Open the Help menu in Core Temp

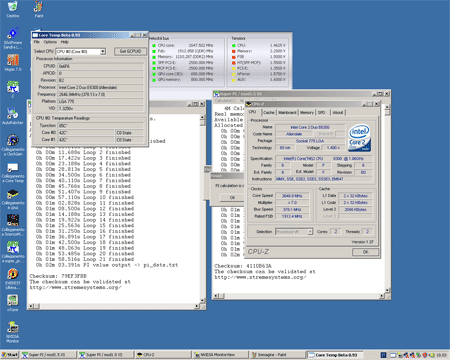tap(64, 42)
